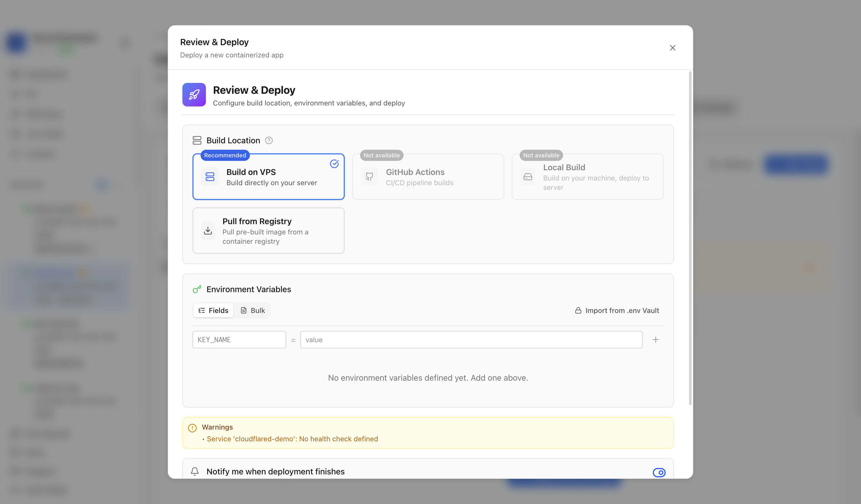The width and height of the screenshot is (861, 504).
Task: Add the environment variable with plus button
Action: [655, 340]
